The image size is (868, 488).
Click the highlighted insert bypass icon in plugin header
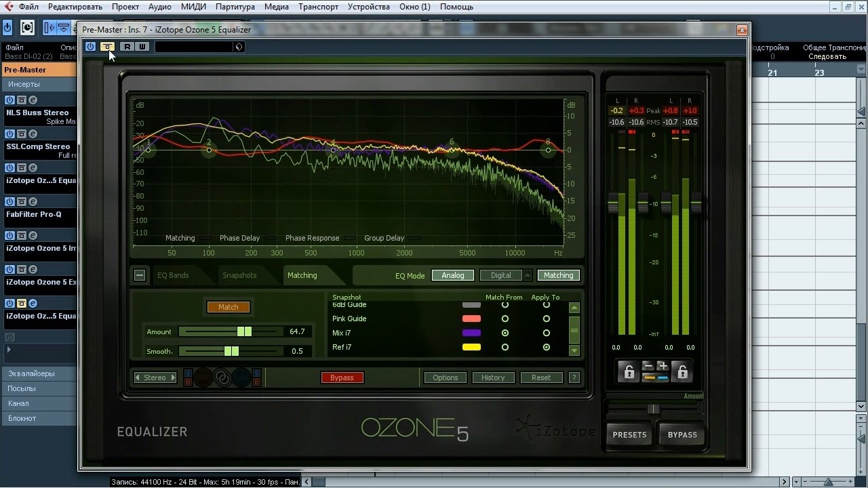coord(107,47)
